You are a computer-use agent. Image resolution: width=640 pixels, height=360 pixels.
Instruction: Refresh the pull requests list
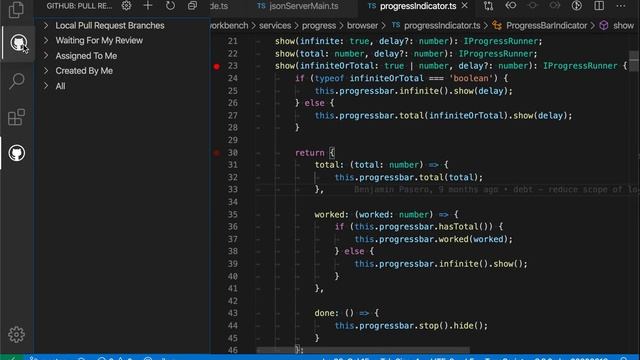(x=170, y=6)
